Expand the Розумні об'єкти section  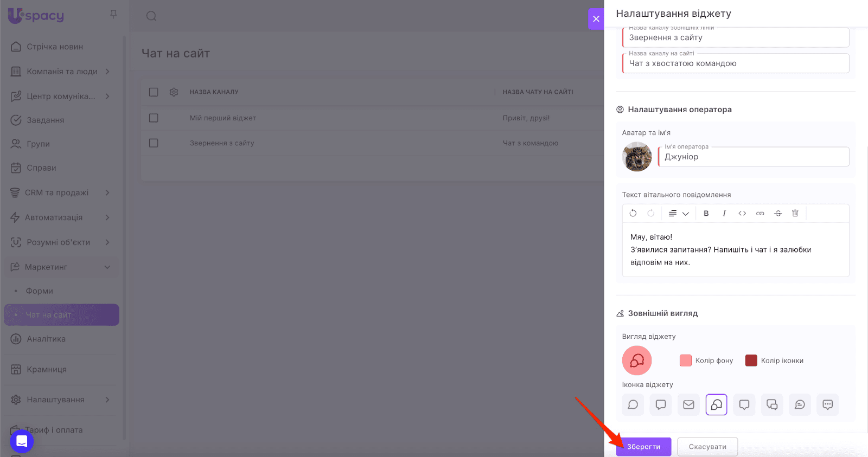pyautogui.click(x=107, y=242)
